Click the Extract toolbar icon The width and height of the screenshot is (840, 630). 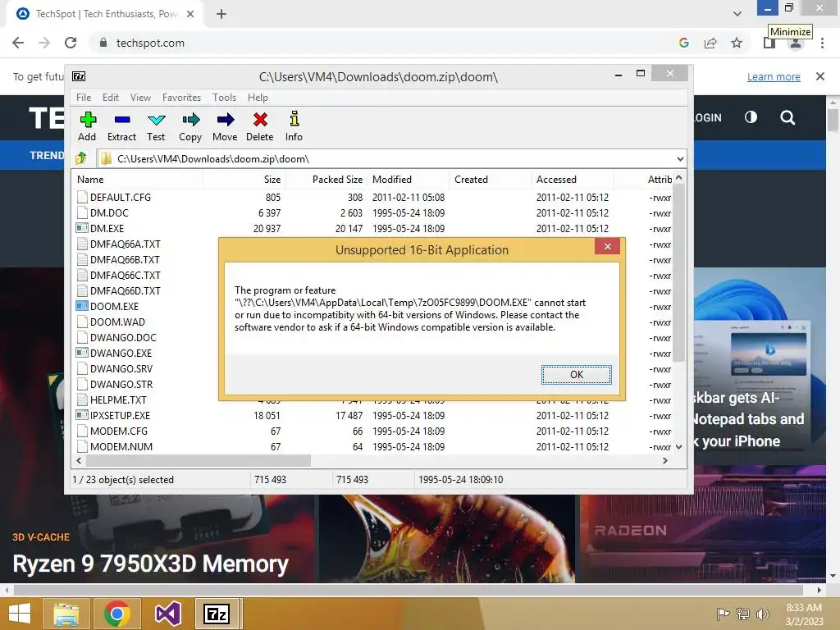point(122,120)
